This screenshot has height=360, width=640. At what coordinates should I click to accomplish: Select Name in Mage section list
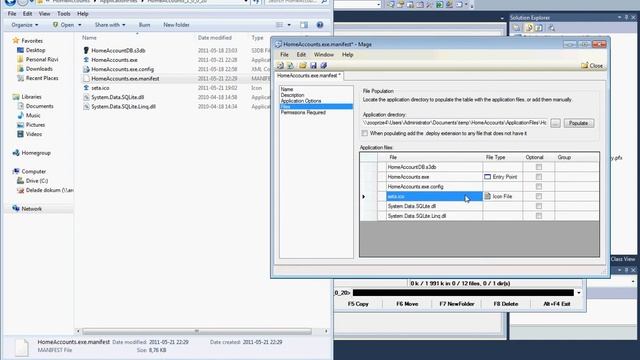coord(287,89)
